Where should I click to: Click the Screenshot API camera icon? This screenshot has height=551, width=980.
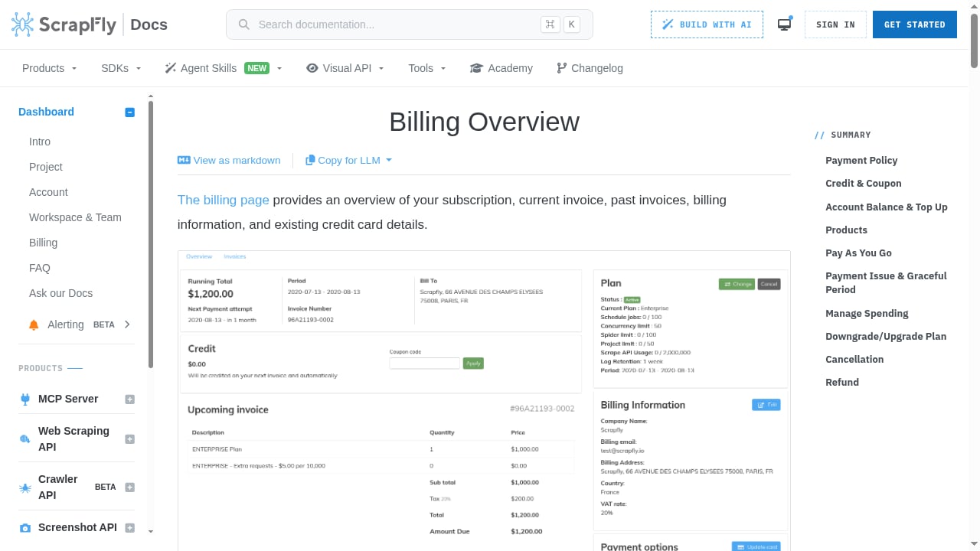(24, 528)
